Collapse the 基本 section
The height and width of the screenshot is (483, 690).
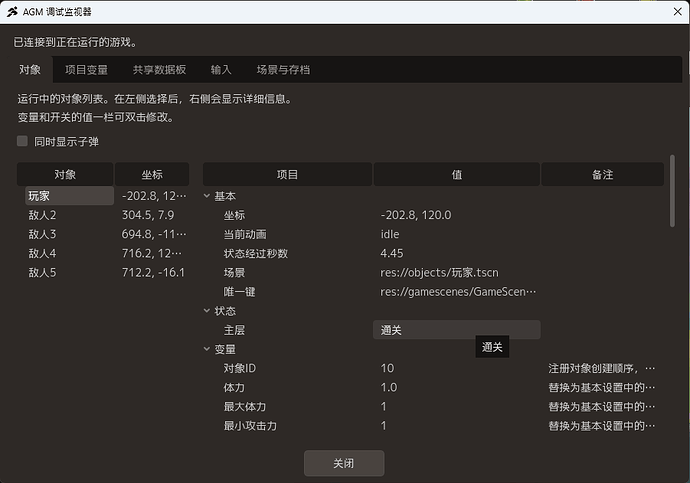coord(207,196)
